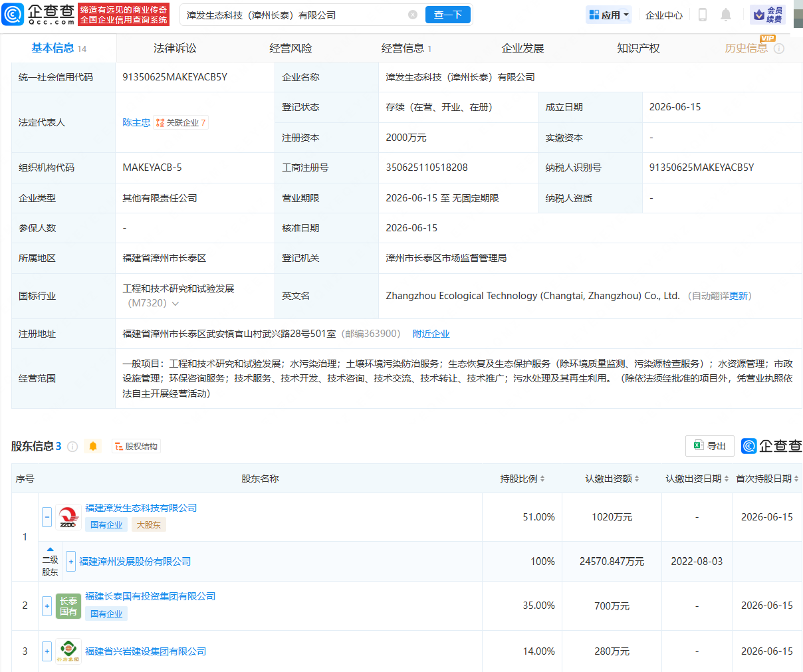Click 大股东 tag
Screen dimensions: 803x672
pyautogui.click(x=149, y=524)
